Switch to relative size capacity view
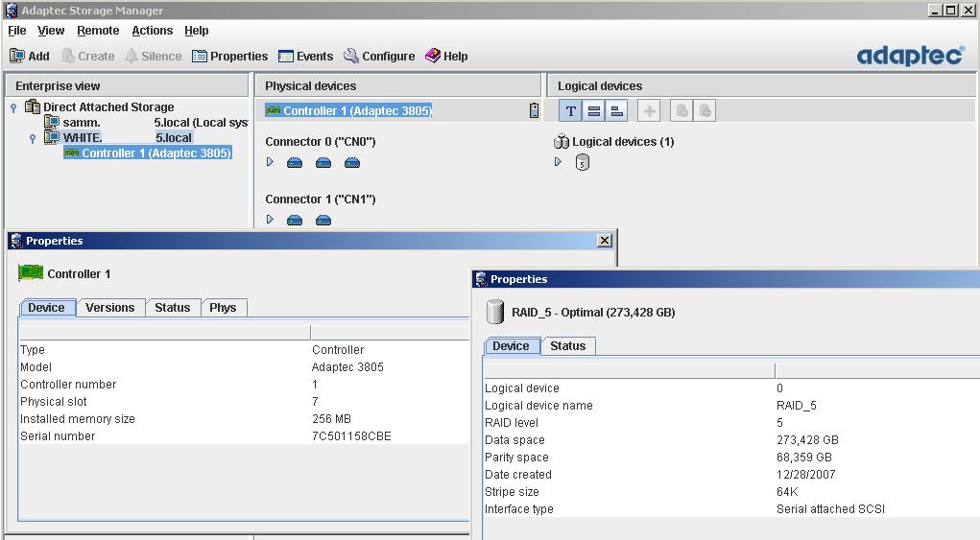The width and height of the screenshot is (980, 540). coord(616,111)
